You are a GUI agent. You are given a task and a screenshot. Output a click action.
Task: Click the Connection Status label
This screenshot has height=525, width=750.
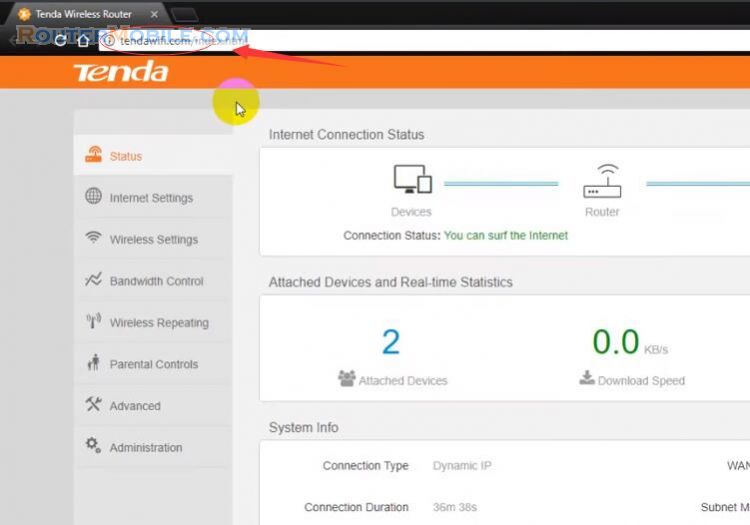pyautogui.click(x=392, y=235)
